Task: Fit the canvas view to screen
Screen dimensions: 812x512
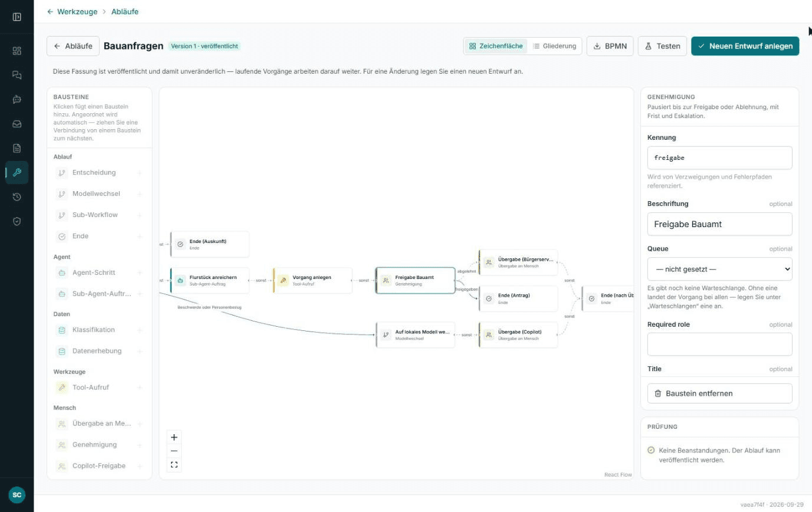Action: click(x=174, y=465)
